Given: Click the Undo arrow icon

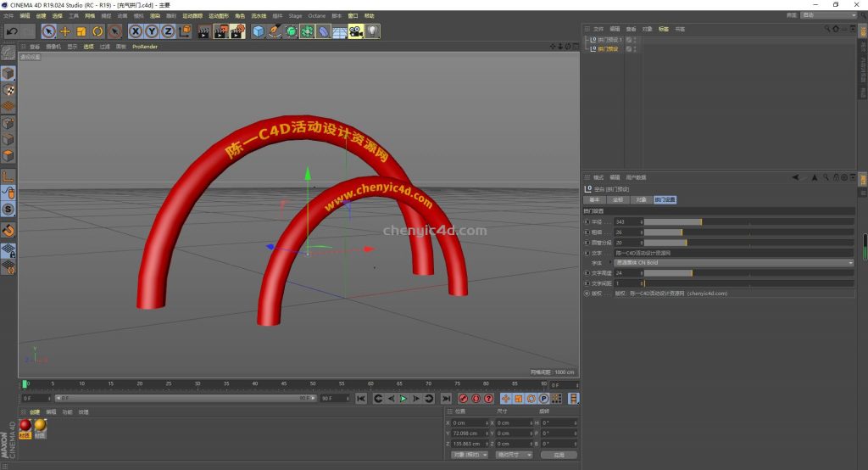Looking at the screenshot, I should 12,31.
